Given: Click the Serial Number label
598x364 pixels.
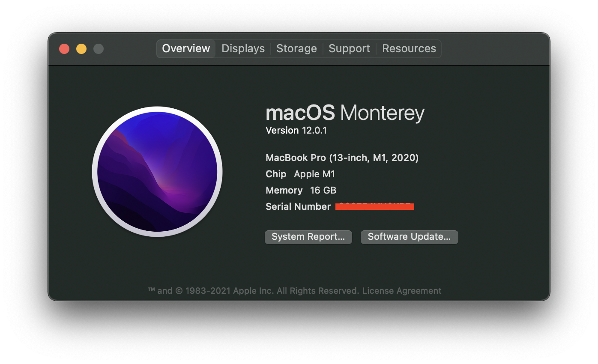Looking at the screenshot, I should tap(298, 207).
